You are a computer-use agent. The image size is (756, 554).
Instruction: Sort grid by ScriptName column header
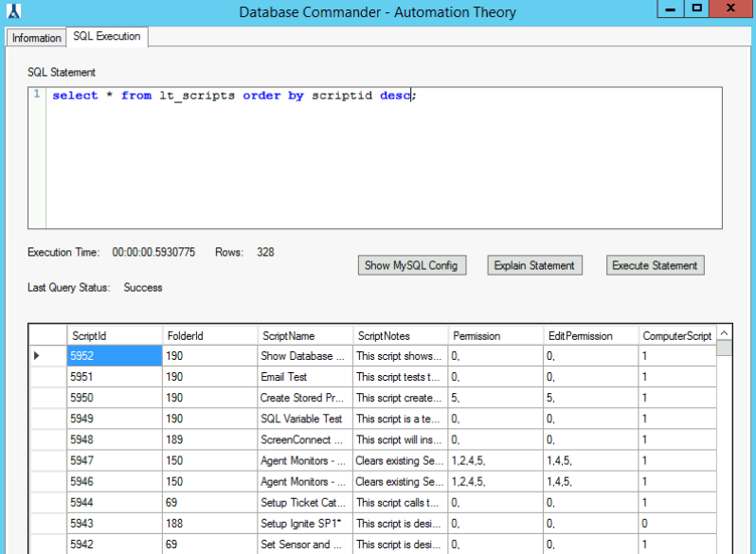(x=305, y=335)
